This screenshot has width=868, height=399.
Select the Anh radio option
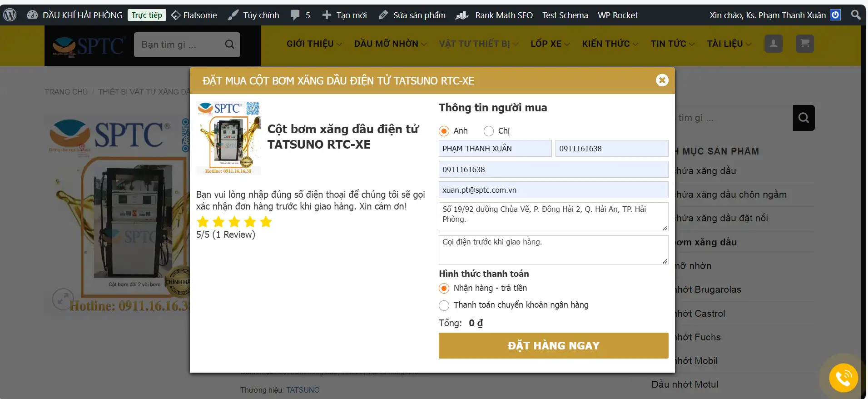(444, 131)
